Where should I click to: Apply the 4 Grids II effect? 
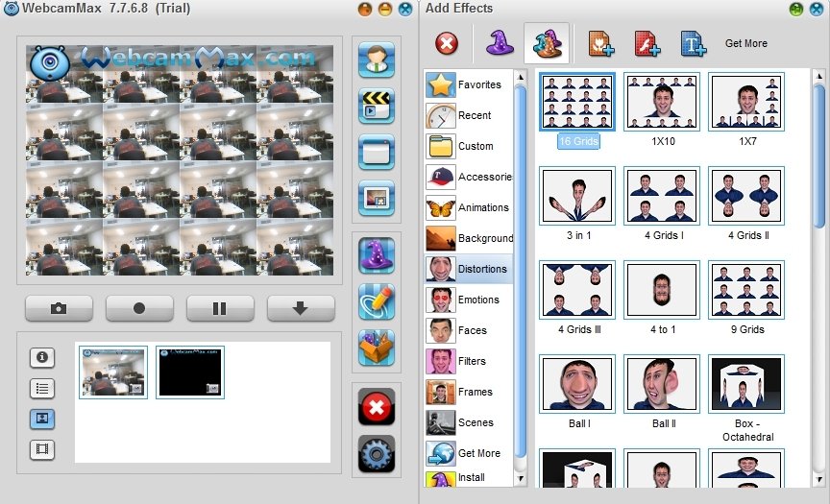(x=746, y=196)
